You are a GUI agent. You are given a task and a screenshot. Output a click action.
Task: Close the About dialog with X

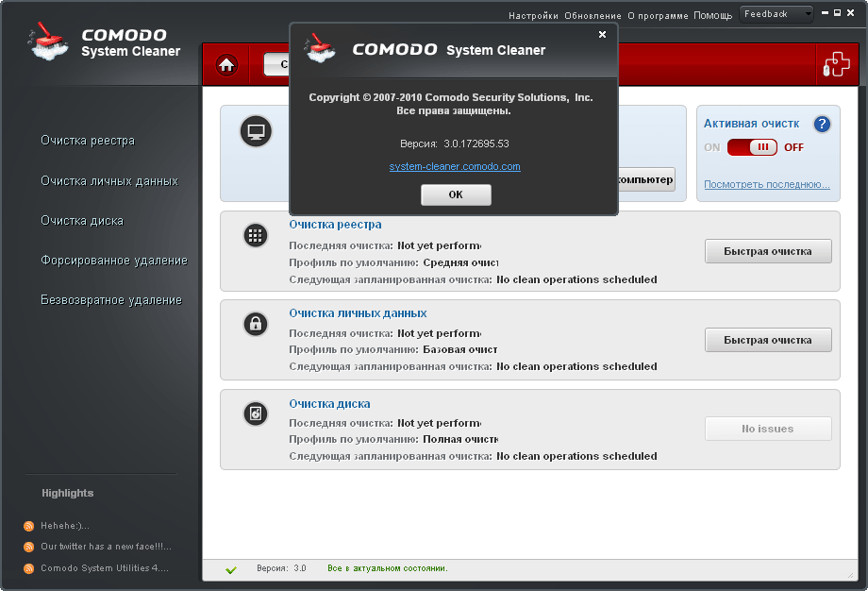click(603, 35)
